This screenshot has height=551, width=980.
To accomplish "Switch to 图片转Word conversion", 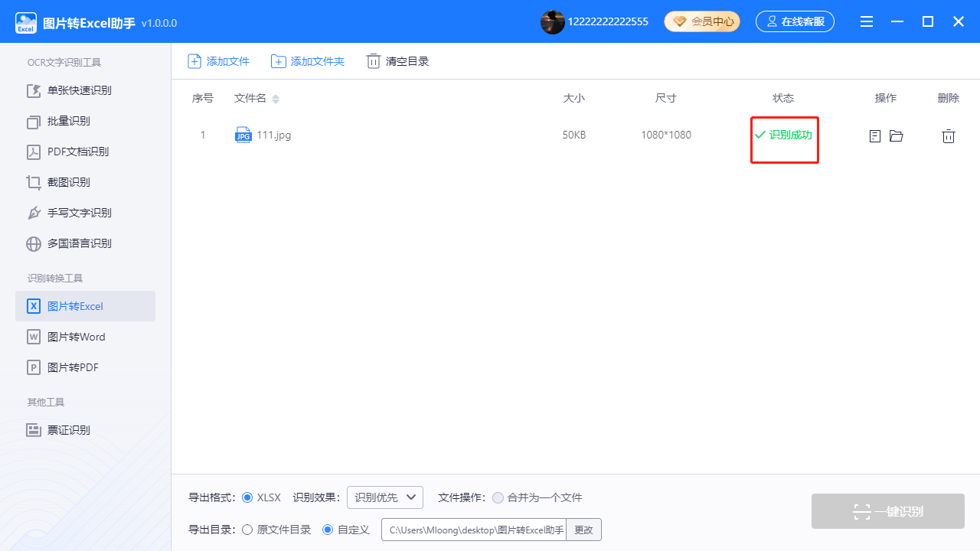I will (75, 337).
